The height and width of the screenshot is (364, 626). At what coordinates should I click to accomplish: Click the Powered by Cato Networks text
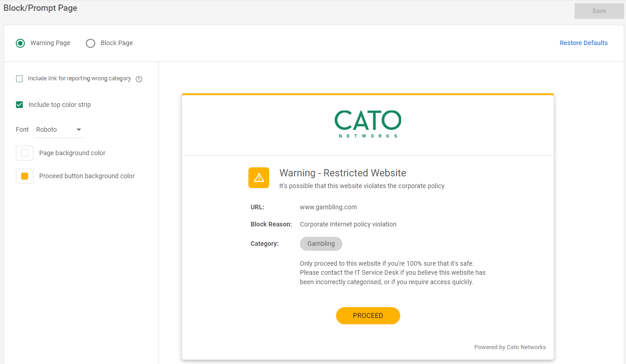click(510, 347)
